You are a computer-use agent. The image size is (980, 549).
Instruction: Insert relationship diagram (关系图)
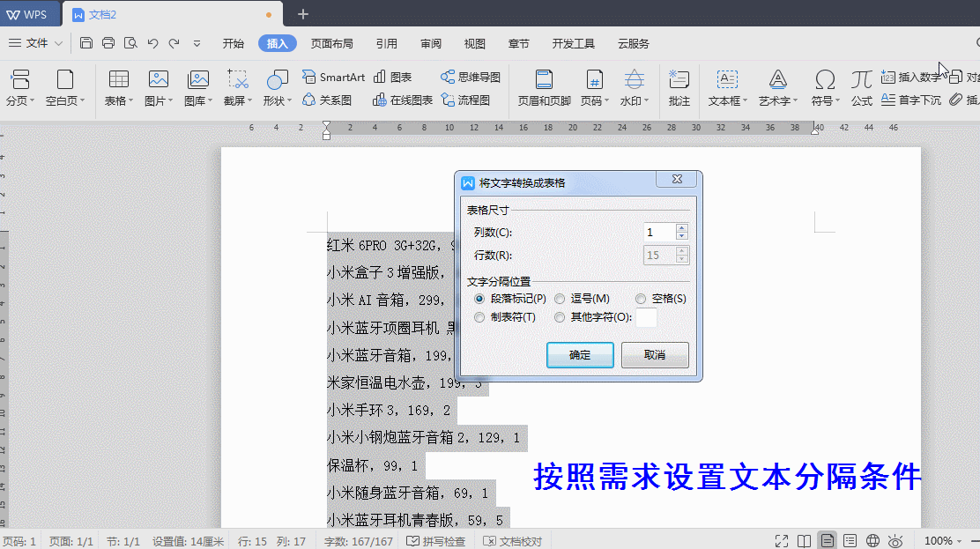[x=327, y=100]
